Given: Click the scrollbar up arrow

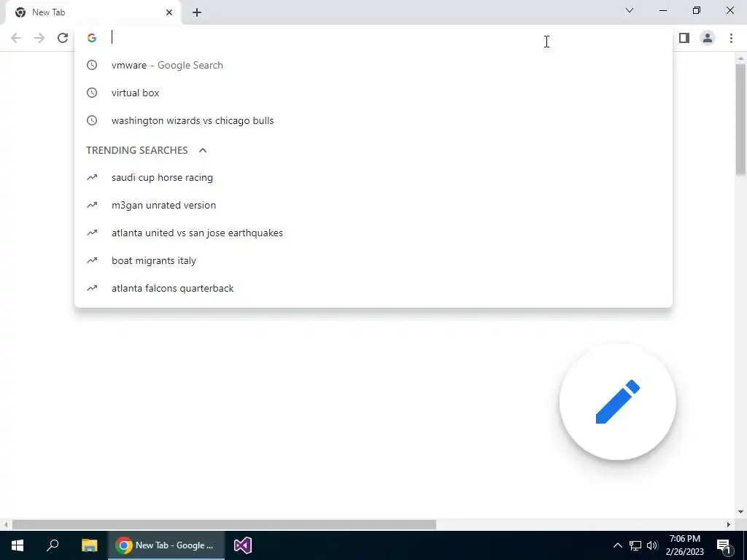Looking at the screenshot, I should coord(740,58).
